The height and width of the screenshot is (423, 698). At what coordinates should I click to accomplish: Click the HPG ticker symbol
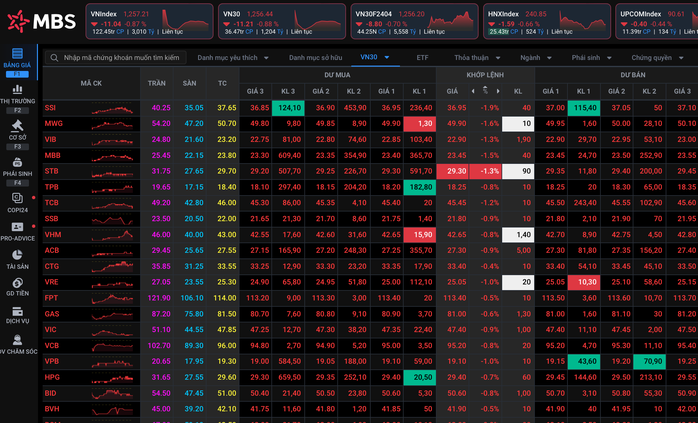point(52,377)
